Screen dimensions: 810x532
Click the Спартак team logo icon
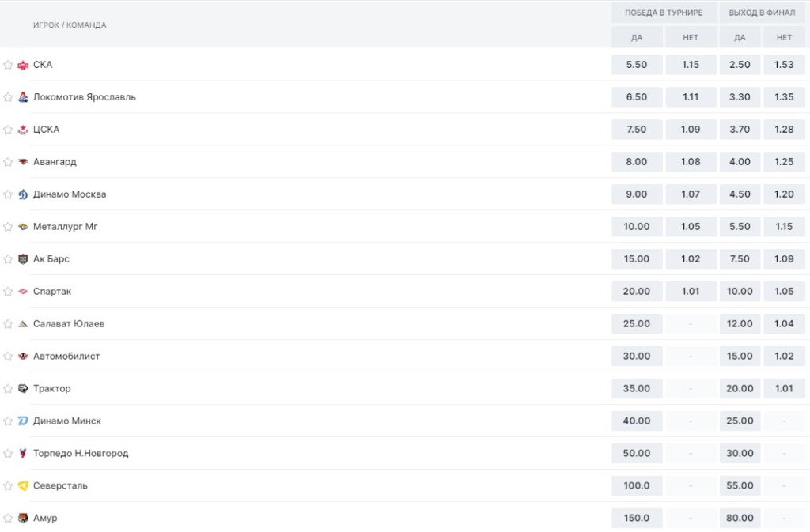(23, 292)
